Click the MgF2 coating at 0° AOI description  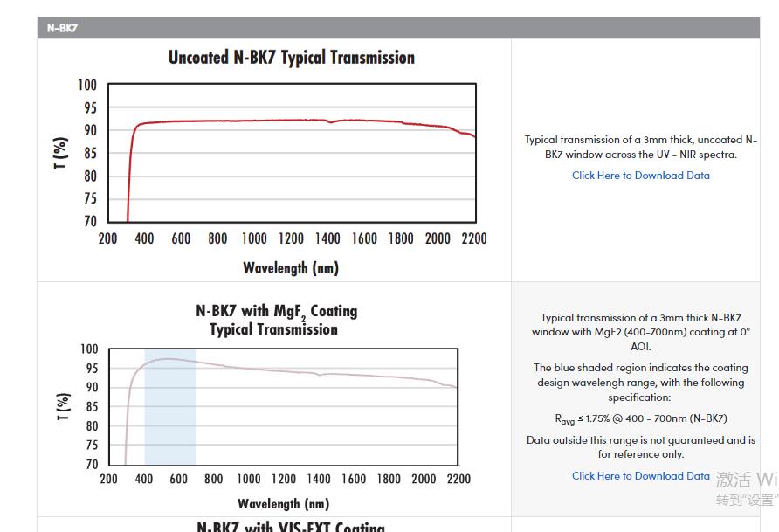pos(640,332)
